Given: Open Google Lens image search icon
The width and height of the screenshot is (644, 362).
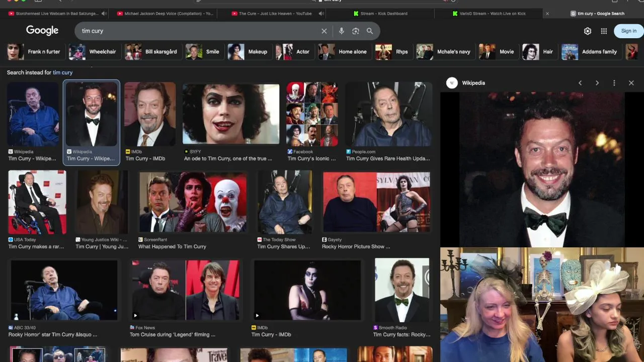Looking at the screenshot, I should point(356,31).
